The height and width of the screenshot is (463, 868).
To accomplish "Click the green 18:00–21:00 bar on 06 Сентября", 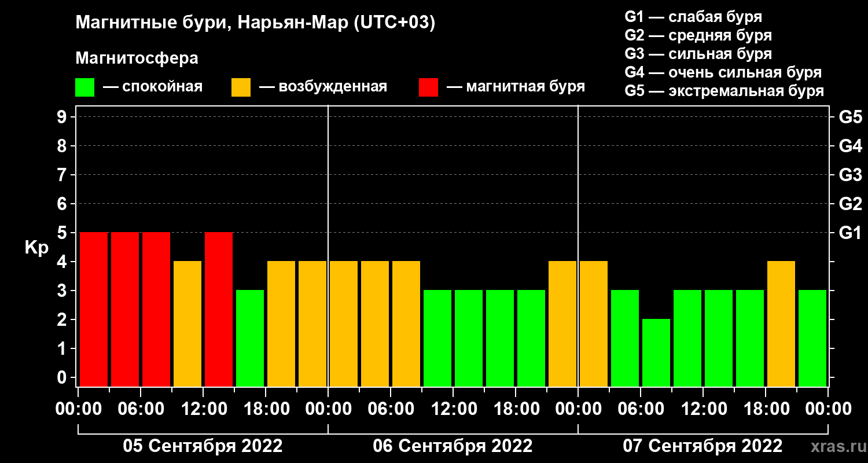I will [x=531, y=338].
